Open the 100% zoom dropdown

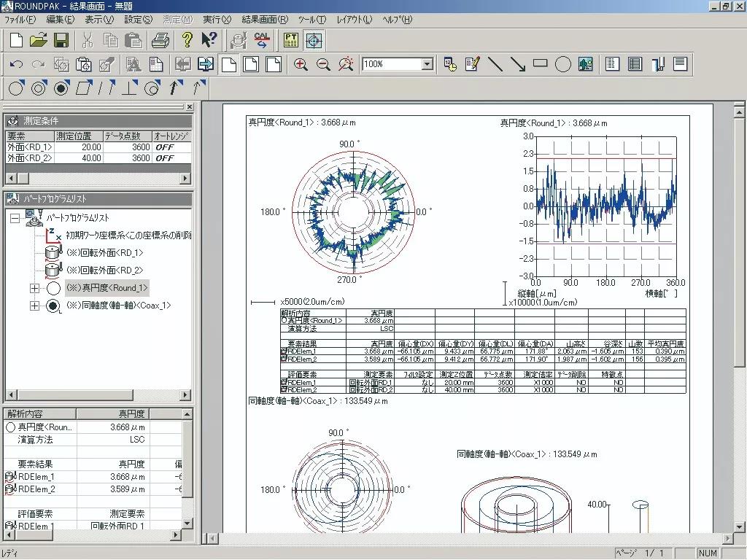427,64
